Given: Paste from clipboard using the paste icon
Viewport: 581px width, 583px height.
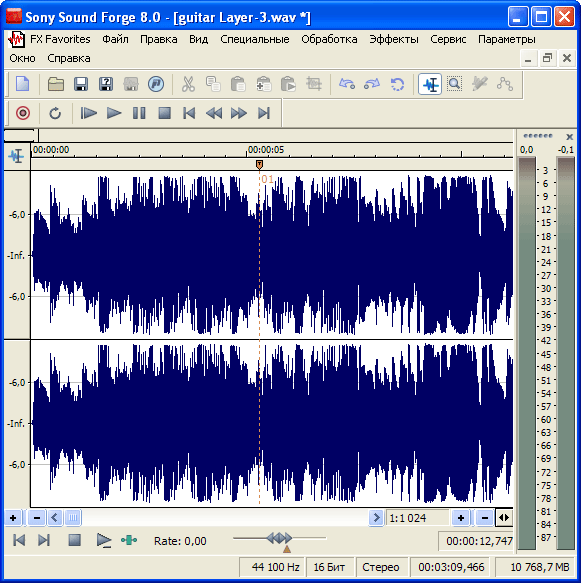Looking at the screenshot, I should 238,84.
